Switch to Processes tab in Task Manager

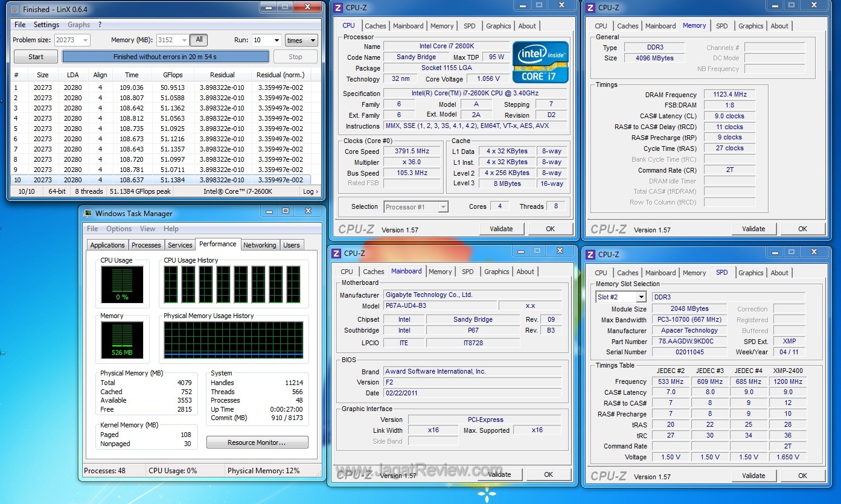(x=146, y=245)
